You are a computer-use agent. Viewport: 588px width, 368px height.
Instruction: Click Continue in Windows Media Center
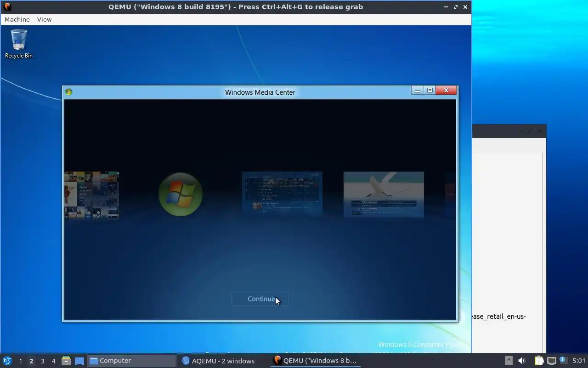click(x=260, y=299)
